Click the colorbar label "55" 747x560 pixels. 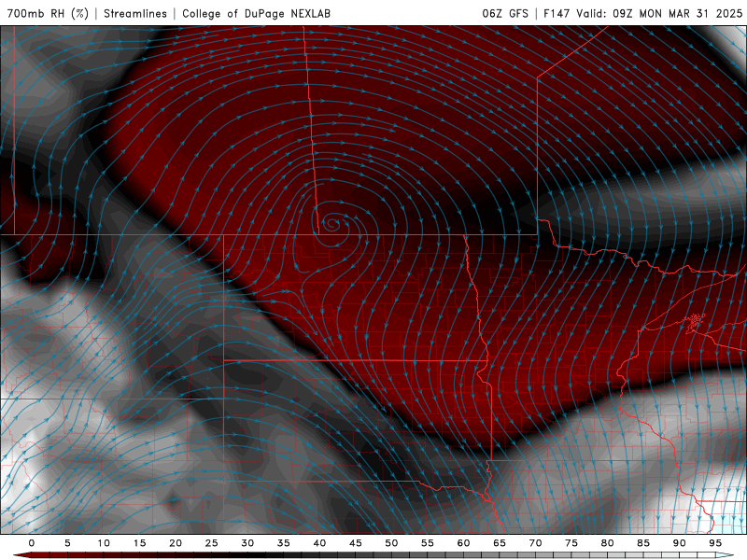click(x=428, y=543)
